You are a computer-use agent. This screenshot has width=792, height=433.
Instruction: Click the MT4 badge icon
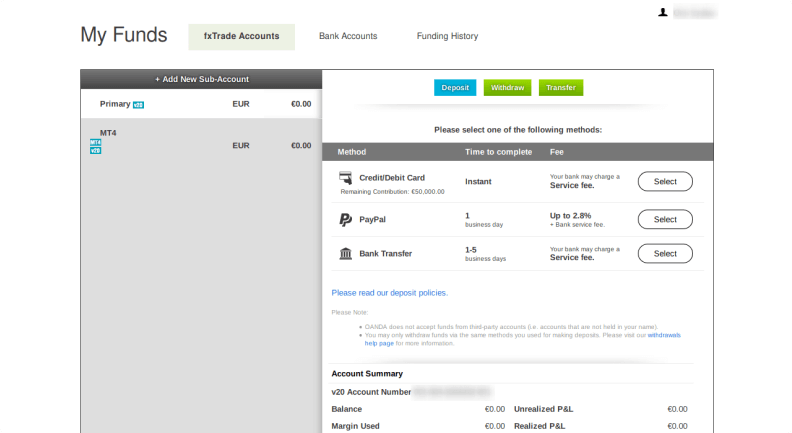coord(96,142)
